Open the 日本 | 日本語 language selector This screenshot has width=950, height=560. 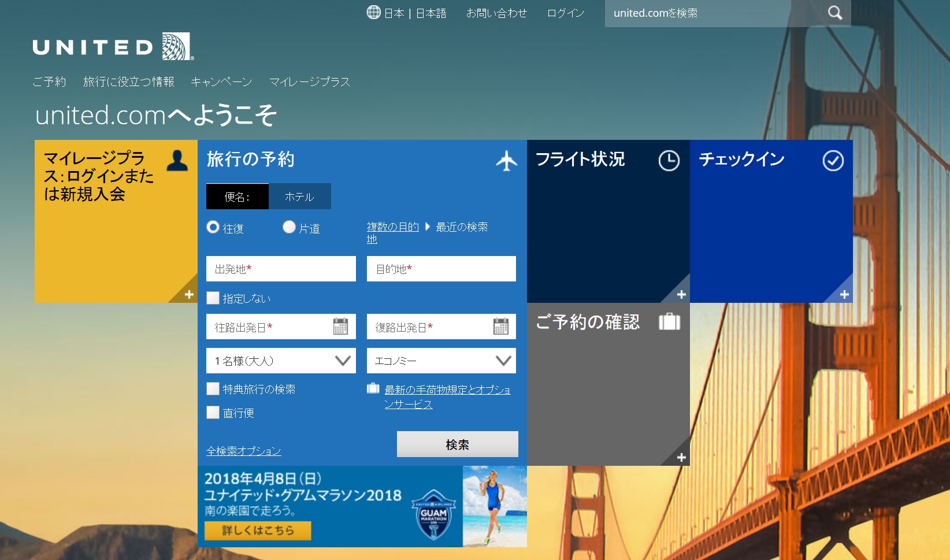tap(407, 13)
